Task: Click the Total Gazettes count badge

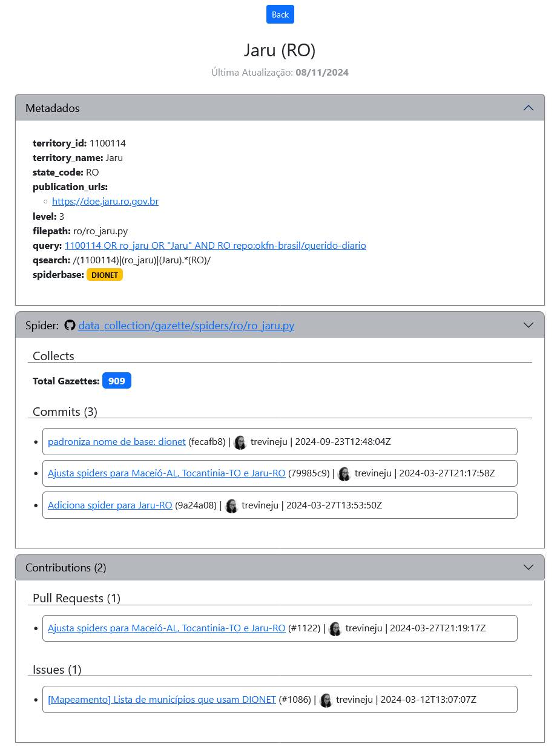Action: pos(116,380)
